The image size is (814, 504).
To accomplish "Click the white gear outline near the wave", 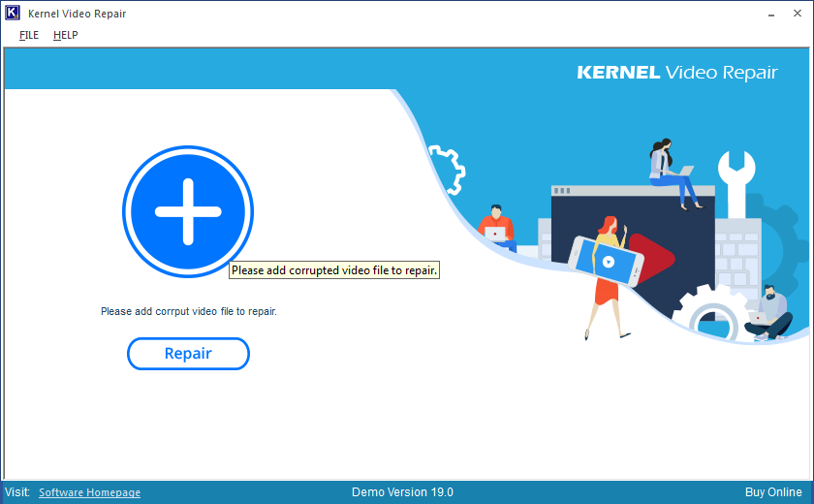I will (448, 169).
